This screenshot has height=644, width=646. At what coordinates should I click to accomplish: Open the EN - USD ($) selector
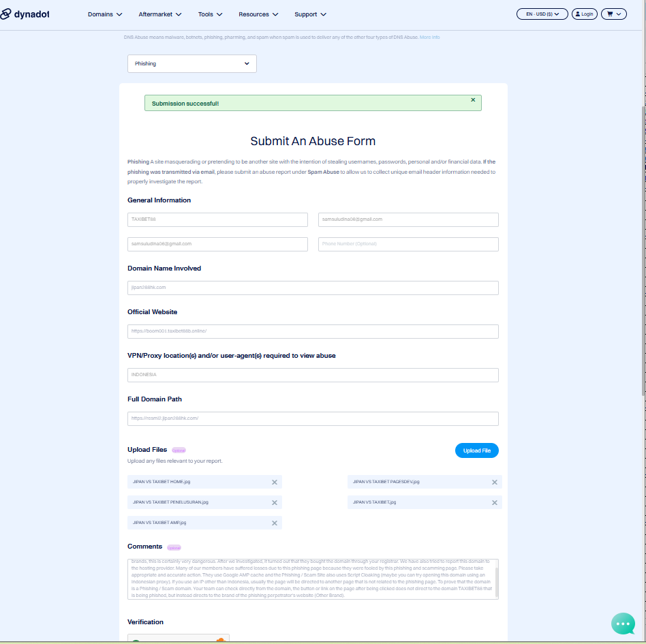click(x=542, y=14)
